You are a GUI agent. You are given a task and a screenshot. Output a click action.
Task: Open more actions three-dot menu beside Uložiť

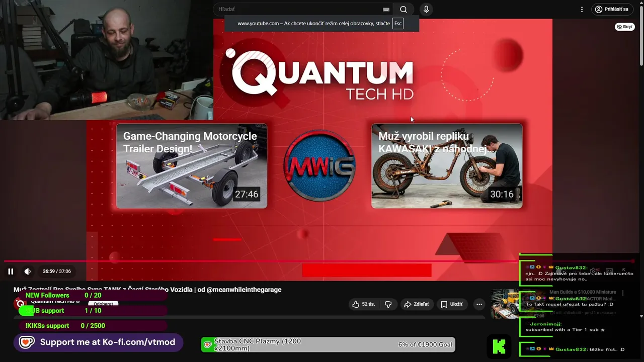click(479, 304)
